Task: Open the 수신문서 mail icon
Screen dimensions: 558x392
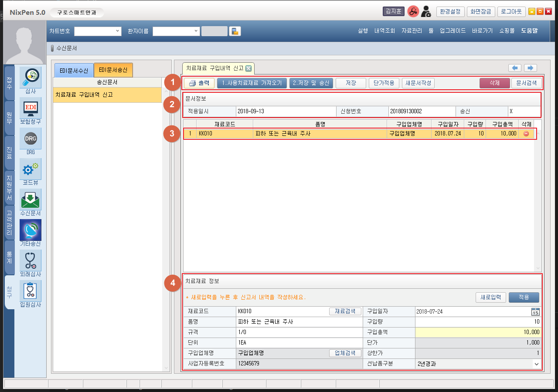Action: tap(31, 199)
